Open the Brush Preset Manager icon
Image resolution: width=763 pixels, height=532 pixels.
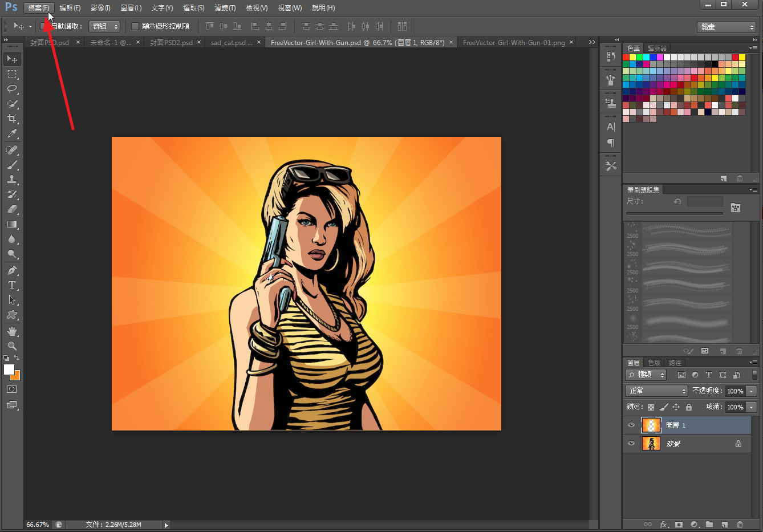[x=705, y=351]
